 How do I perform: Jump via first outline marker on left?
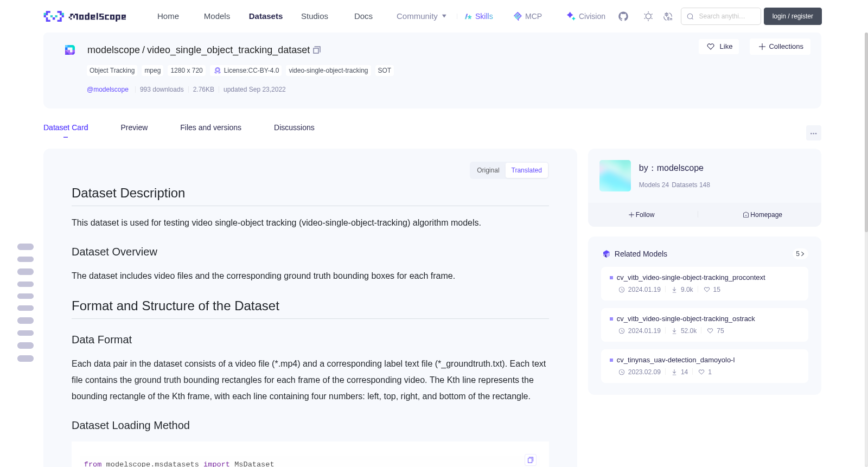click(25, 247)
